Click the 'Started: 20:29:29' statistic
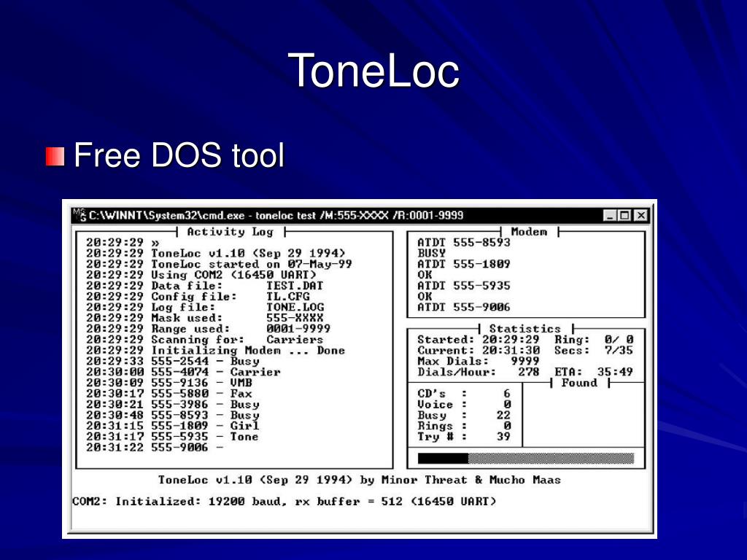The width and height of the screenshot is (747, 560). 479,340
